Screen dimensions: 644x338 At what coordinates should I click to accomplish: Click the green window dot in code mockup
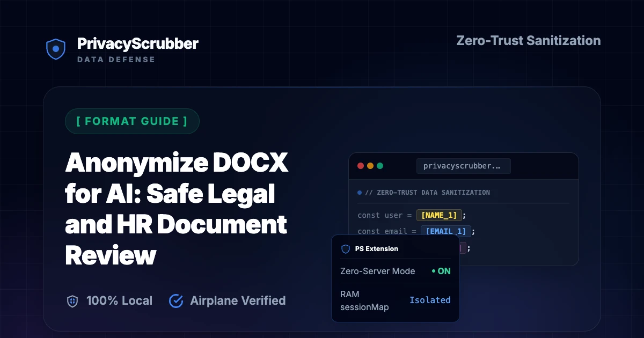[380, 166]
